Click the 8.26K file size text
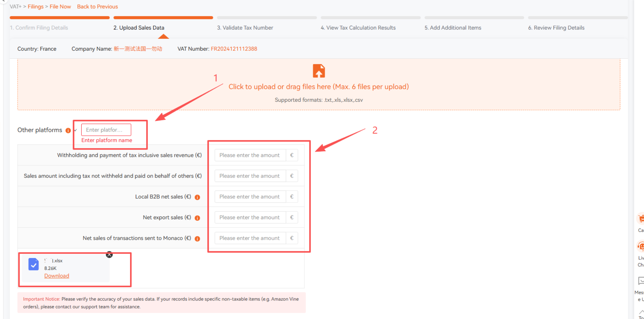 point(50,268)
